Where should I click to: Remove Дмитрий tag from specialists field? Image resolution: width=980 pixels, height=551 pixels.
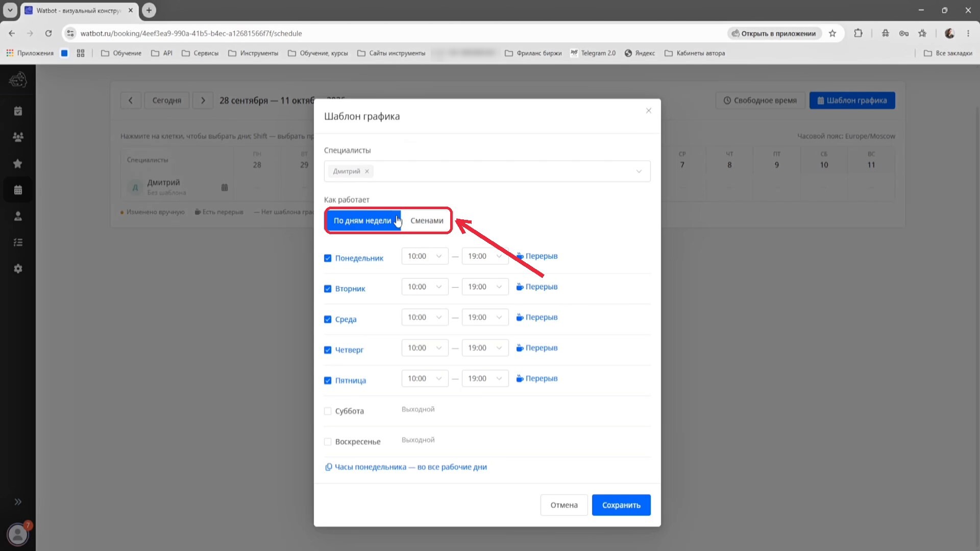click(x=367, y=171)
